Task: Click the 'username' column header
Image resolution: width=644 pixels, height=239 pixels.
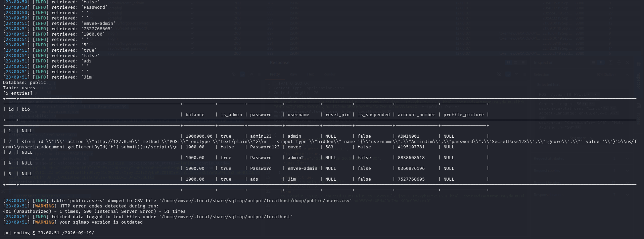Action: pos(298,115)
